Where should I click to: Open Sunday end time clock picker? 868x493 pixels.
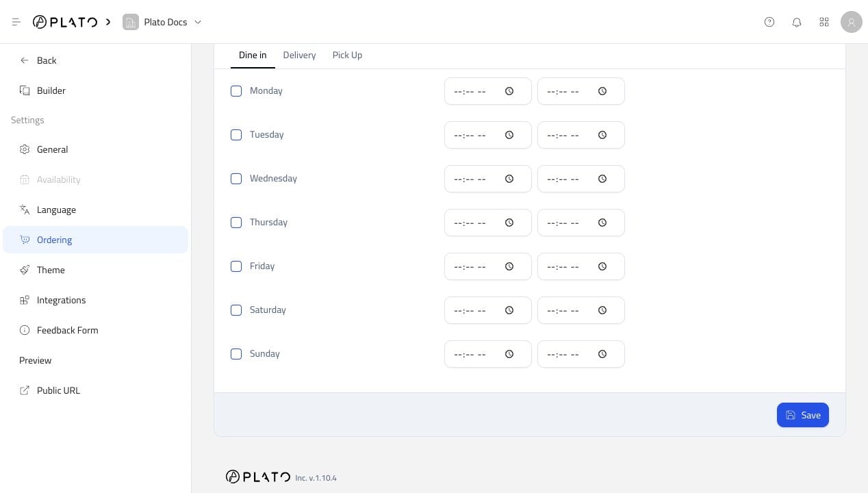coord(602,354)
